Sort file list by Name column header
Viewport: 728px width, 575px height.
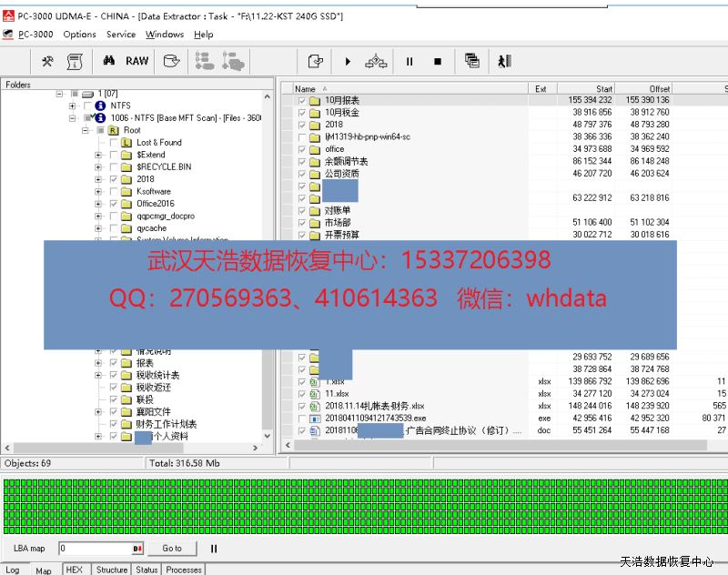point(409,88)
